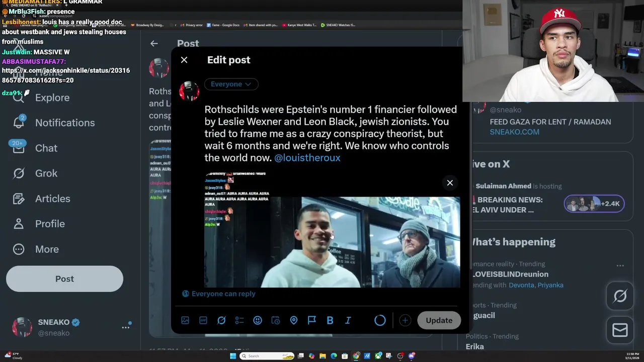
Task: Click the Devonta trending link
Action: tap(521, 285)
